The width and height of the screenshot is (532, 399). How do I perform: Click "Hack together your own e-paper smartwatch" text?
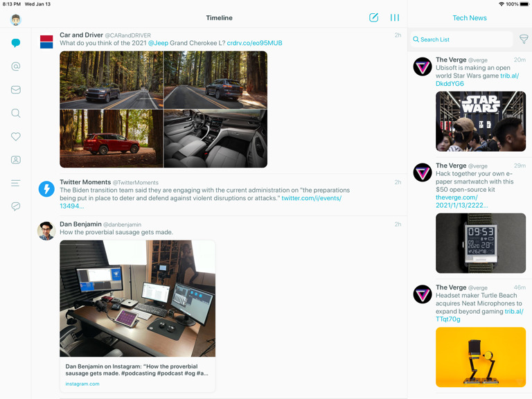point(475,181)
